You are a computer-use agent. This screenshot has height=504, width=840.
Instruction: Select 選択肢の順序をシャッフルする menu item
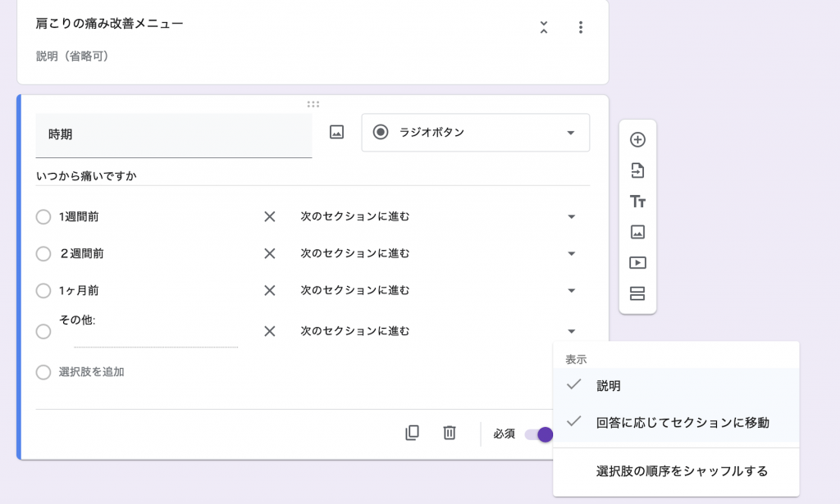(x=681, y=471)
